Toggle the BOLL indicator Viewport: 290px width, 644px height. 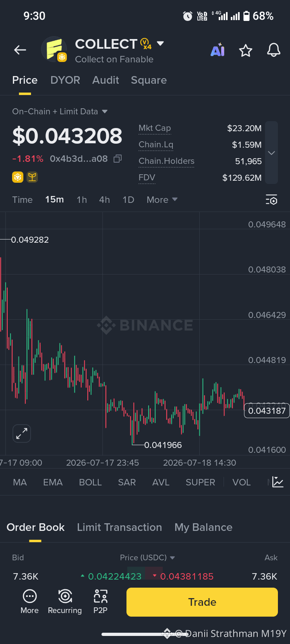point(90,482)
